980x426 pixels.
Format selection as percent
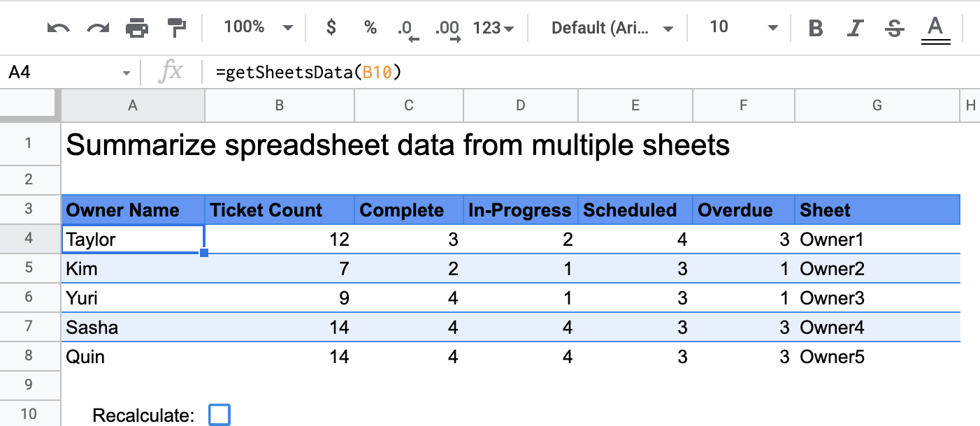click(x=369, y=27)
